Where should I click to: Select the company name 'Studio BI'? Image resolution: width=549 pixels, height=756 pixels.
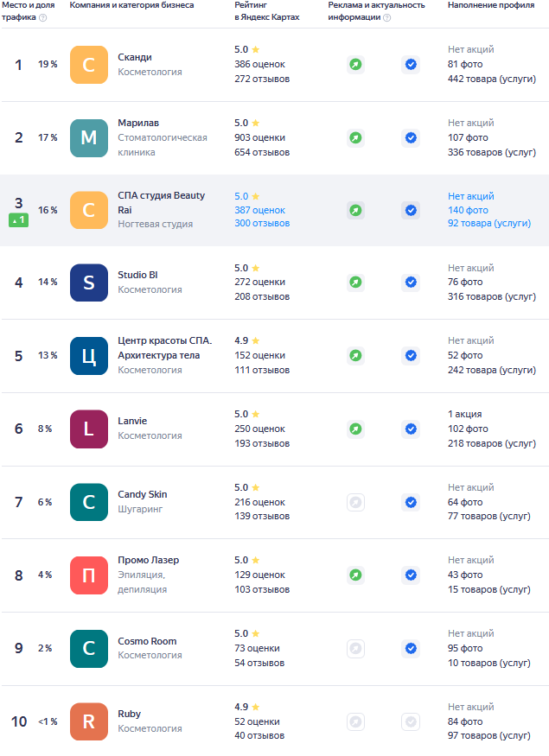coord(137,275)
